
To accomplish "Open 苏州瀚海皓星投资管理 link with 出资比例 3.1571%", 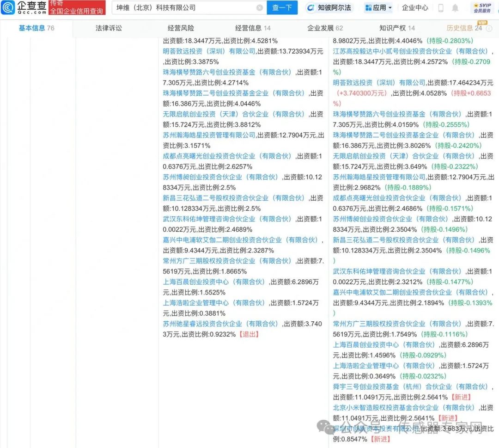I will click(x=209, y=135).
